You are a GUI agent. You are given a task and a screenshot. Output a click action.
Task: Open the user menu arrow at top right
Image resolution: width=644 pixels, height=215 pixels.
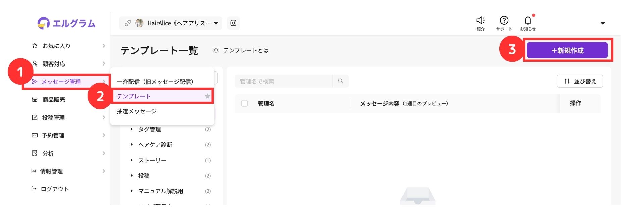coord(602,23)
